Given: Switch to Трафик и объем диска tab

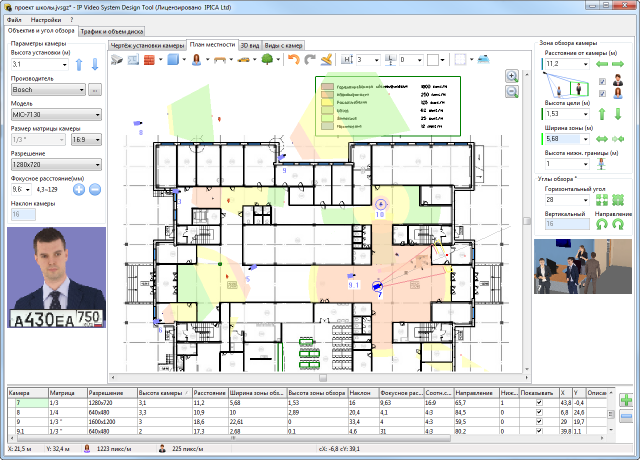Looking at the screenshot, I should coord(111,31).
